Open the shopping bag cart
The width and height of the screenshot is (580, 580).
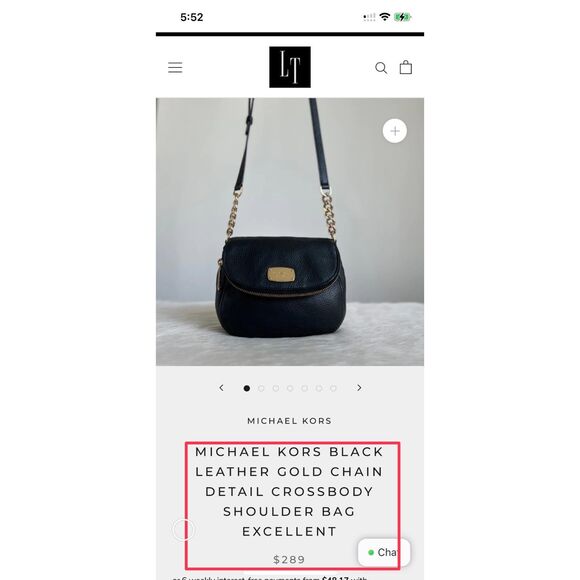[x=405, y=67]
